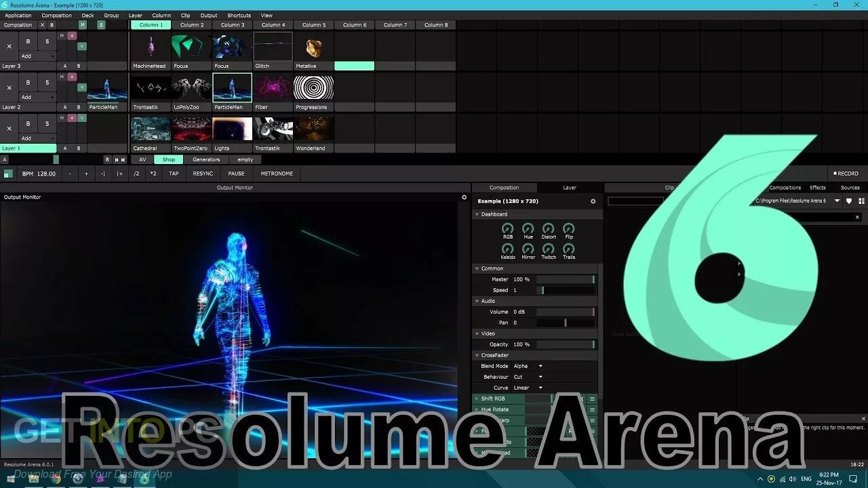Click the Flip dashboard knob
The width and height of the screenshot is (868, 488).
[x=568, y=228]
